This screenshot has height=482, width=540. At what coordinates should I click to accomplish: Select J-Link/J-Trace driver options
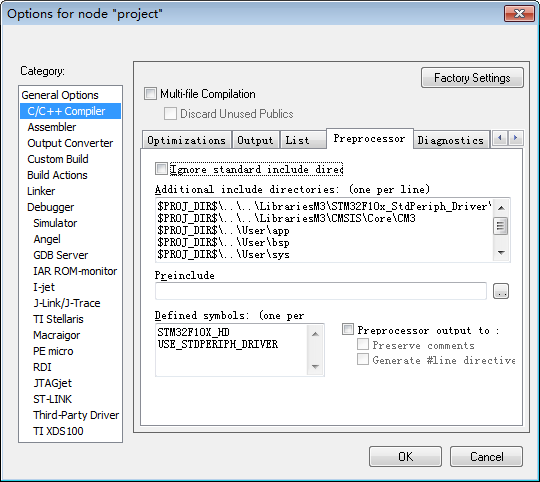(67, 303)
